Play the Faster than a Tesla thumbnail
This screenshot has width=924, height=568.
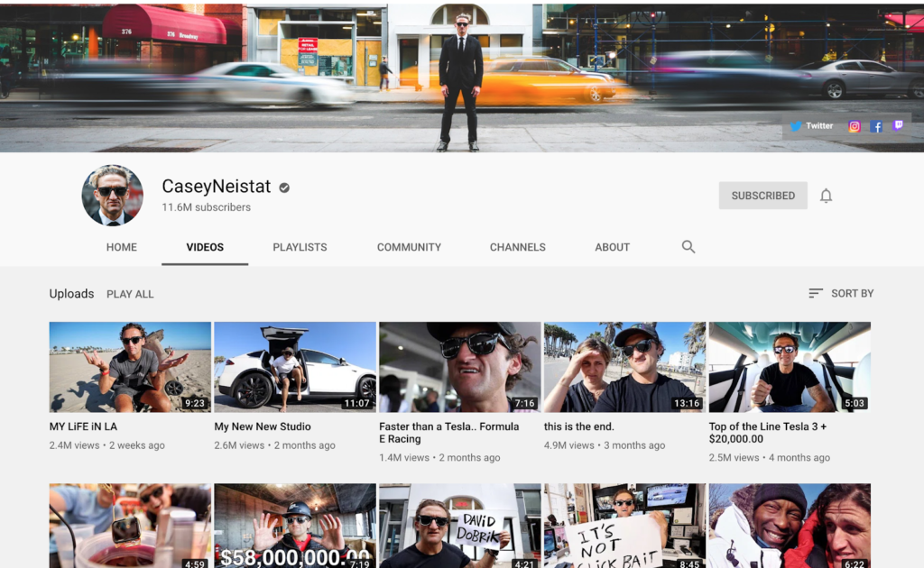pyautogui.click(x=459, y=367)
